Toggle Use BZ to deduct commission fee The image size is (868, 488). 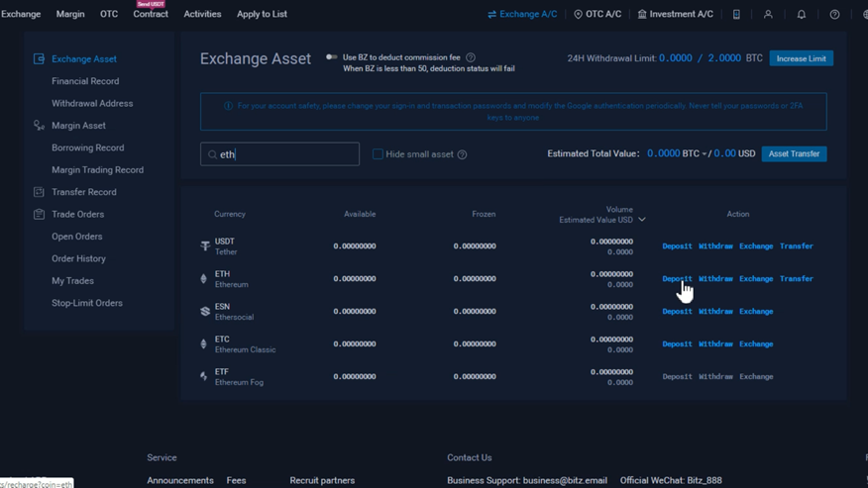pyautogui.click(x=332, y=57)
